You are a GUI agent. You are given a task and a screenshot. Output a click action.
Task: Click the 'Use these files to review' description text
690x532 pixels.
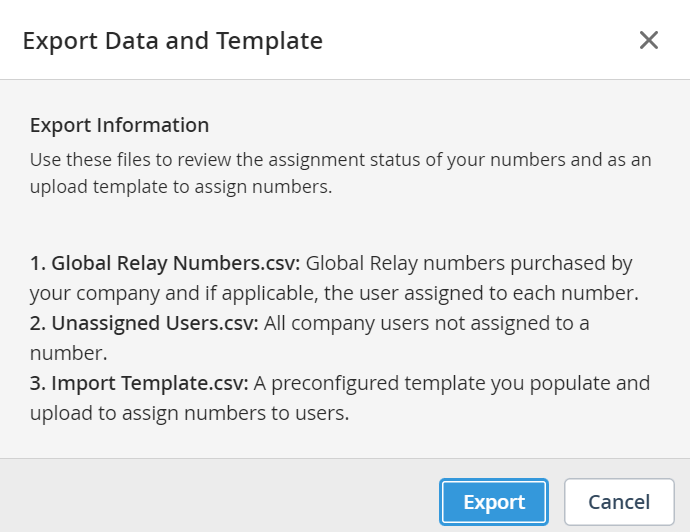pyautogui.click(x=340, y=173)
